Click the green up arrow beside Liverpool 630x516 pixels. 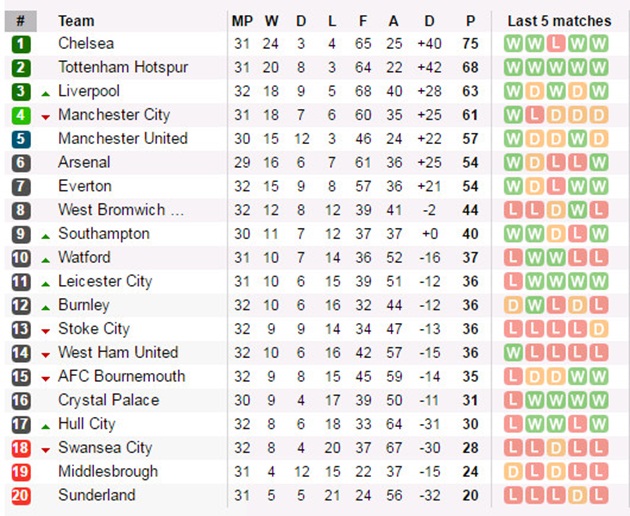point(46,94)
